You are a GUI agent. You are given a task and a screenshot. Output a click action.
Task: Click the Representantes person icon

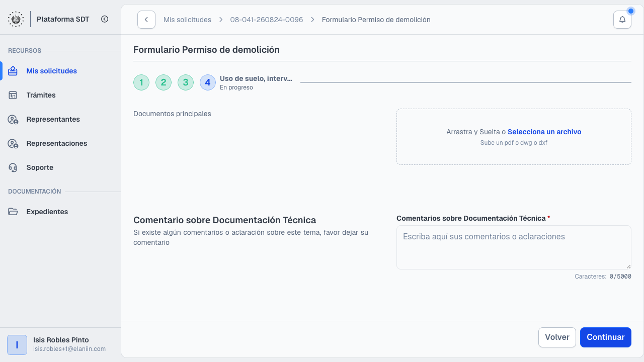(13, 119)
